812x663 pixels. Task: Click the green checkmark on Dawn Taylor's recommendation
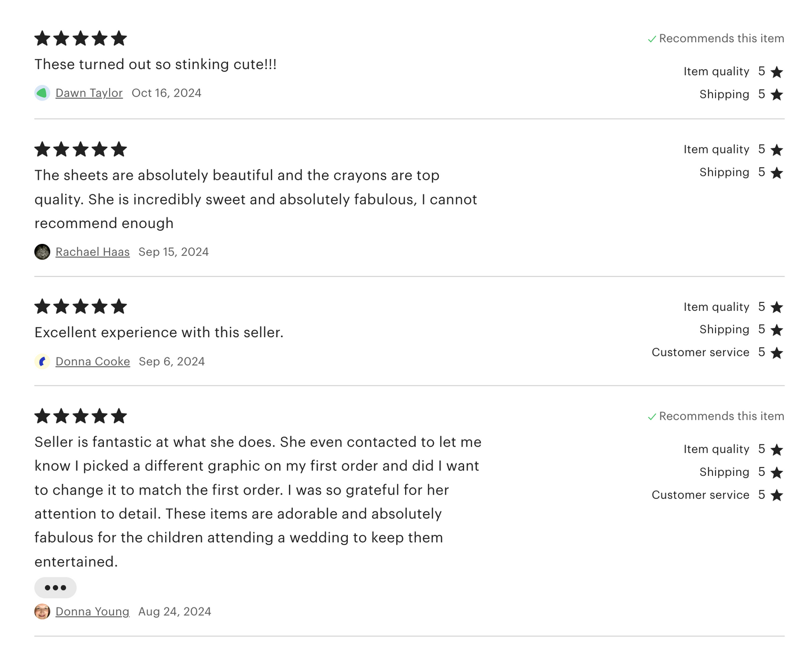point(652,39)
